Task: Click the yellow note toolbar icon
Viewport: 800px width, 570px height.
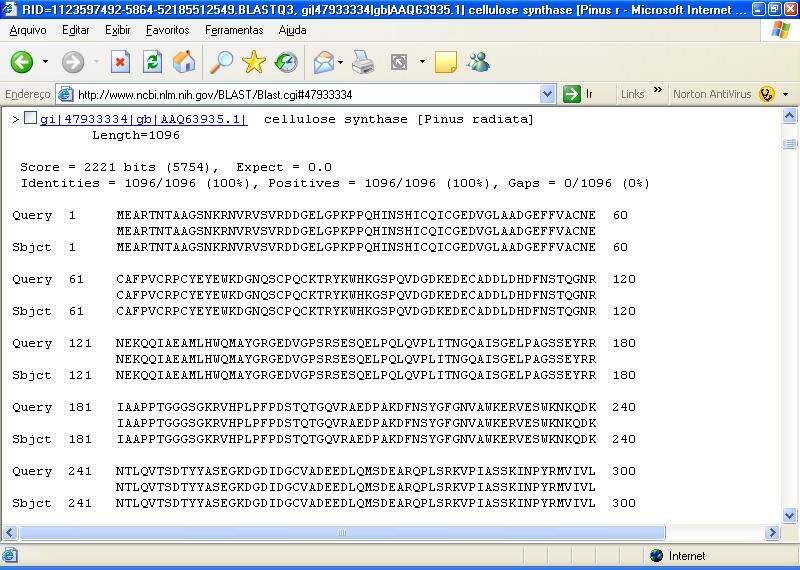Action: tap(445, 62)
